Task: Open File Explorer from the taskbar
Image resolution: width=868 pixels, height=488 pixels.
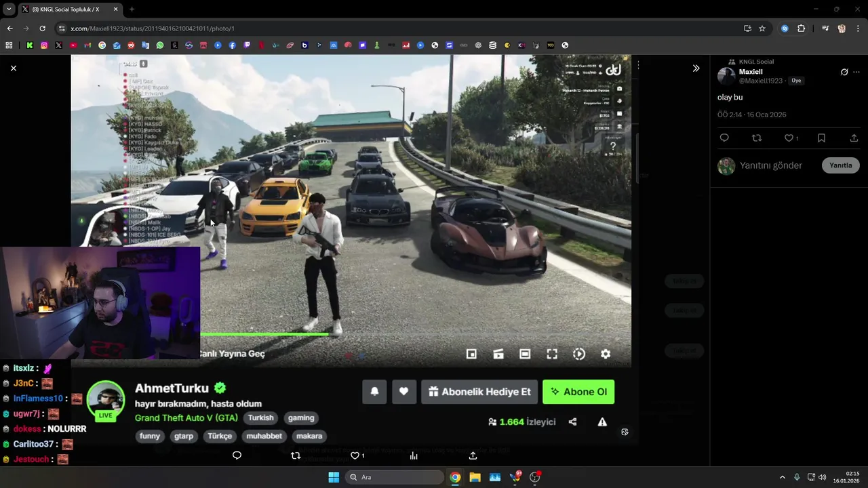Action: [x=475, y=477]
